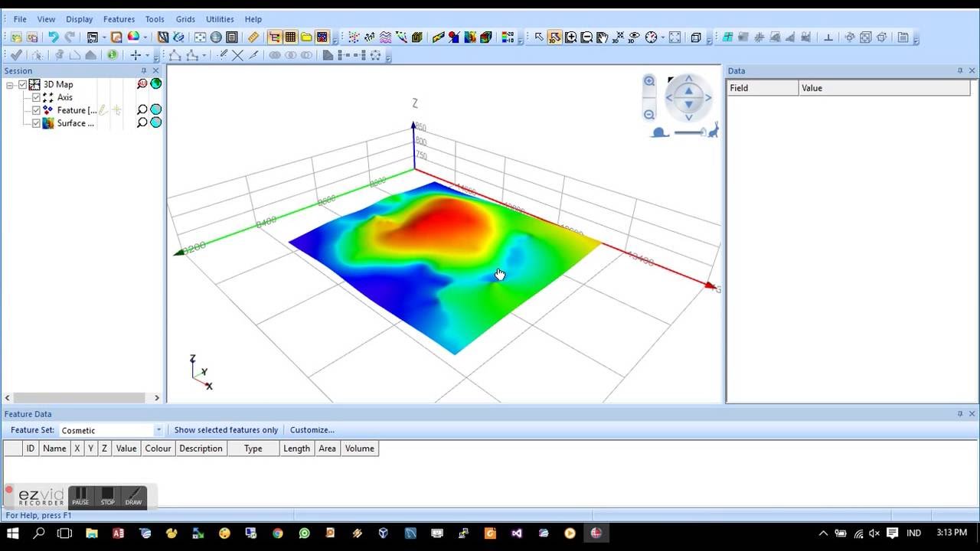Open the colour wheel palette tool

[x=133, y=37]
